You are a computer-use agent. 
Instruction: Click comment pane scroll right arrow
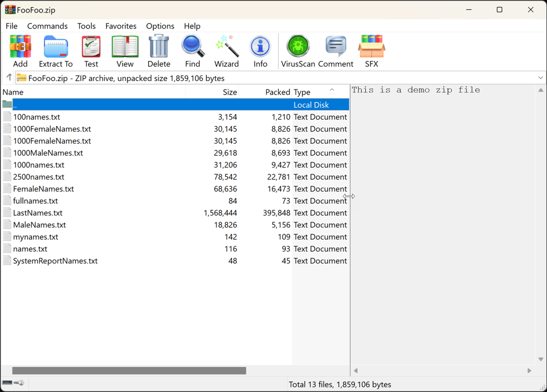click(x=529, y=371)
